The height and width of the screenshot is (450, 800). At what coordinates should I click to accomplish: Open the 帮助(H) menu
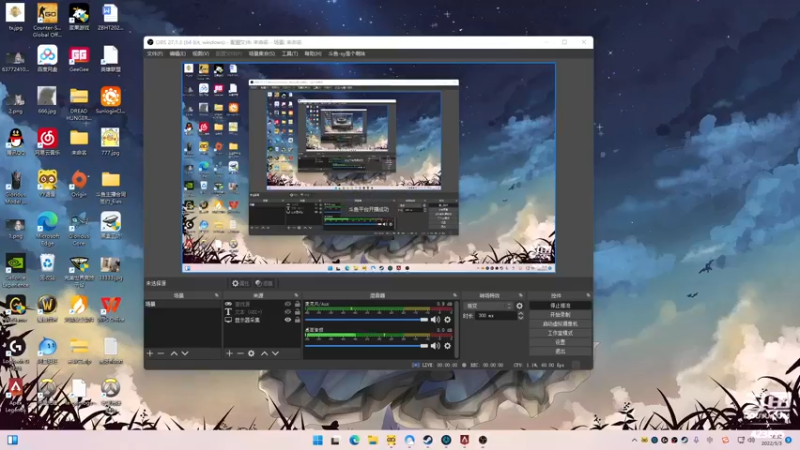(313, 54)
